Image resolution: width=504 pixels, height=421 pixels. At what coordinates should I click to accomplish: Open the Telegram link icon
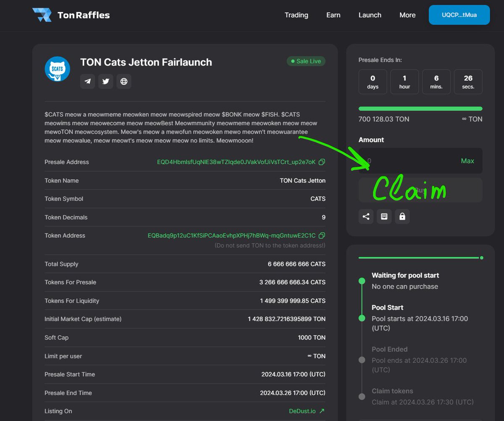click(x=88, y=82)
